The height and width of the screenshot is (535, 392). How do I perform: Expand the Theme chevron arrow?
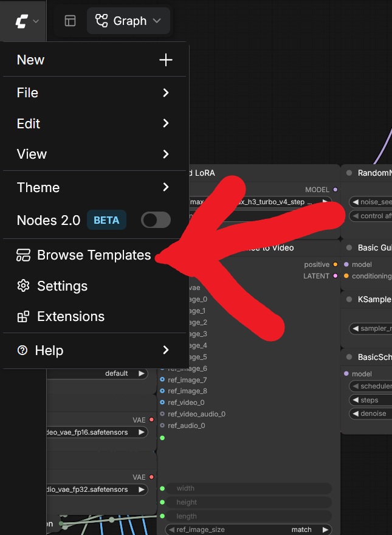(x=166, y=187)
